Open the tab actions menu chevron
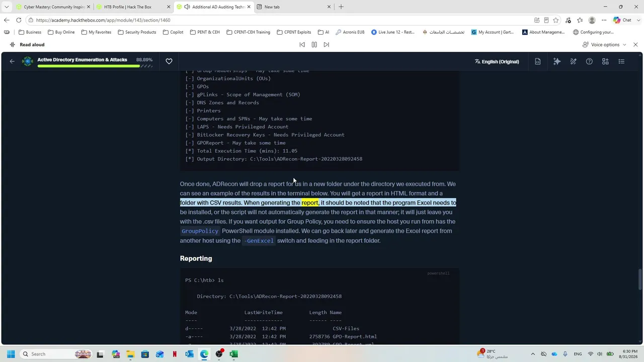 pyautogui.click(x=7, y=7)
